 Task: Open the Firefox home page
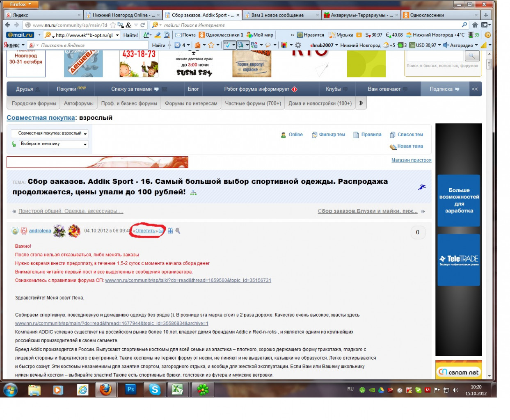click(475, 25)
